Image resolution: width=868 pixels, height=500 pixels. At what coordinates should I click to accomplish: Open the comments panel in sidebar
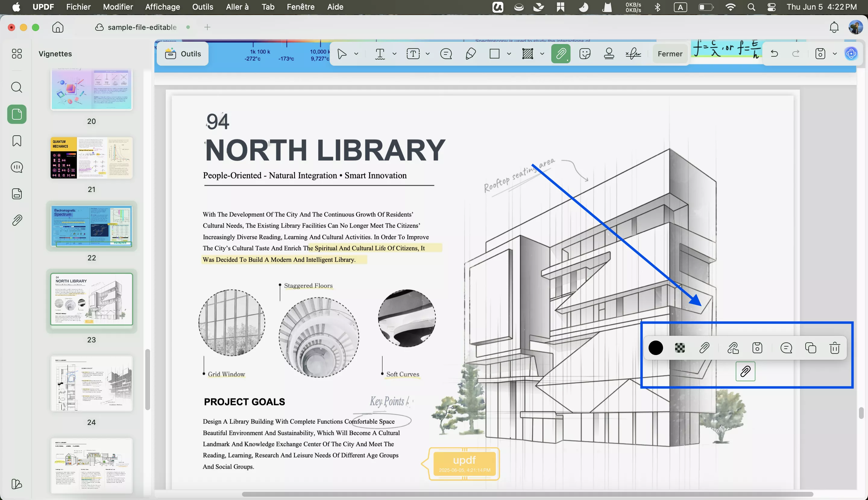pyautogui.click(x=17, y=167)
